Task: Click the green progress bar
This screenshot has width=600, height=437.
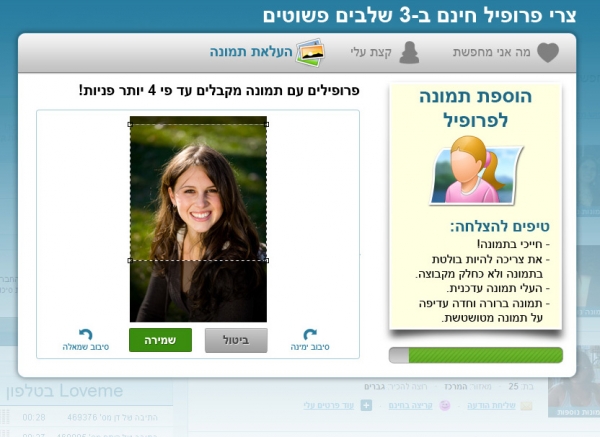Action: pyautogui.click(x=476, y=355)
